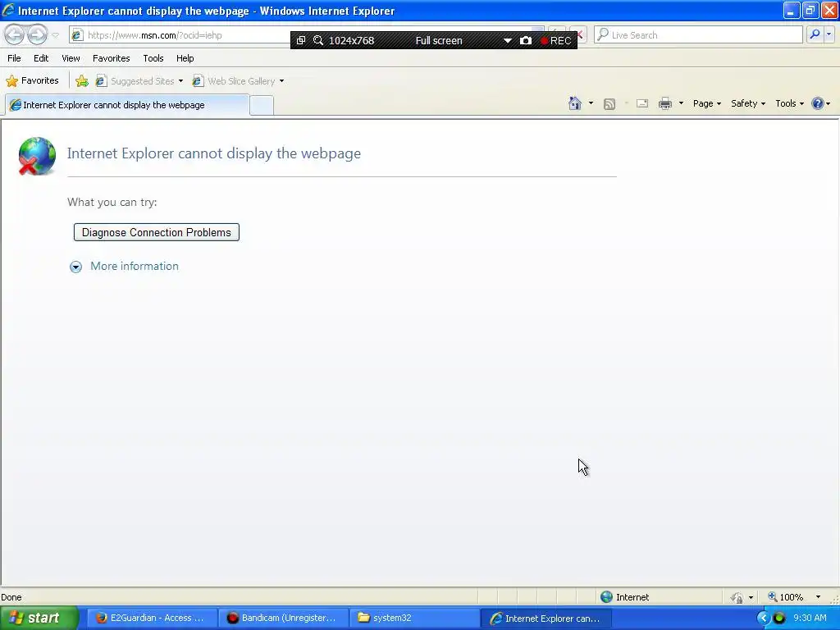This screenshot has width=840, height=630.
Task: Expand hidden tray icons arrow
Action: [x=764, y=619]
